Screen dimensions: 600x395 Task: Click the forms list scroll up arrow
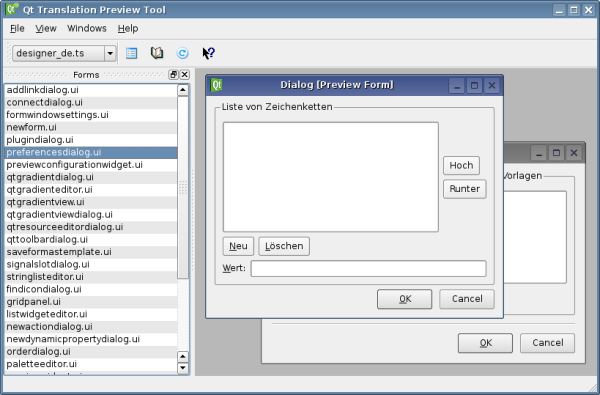(183, 90)
